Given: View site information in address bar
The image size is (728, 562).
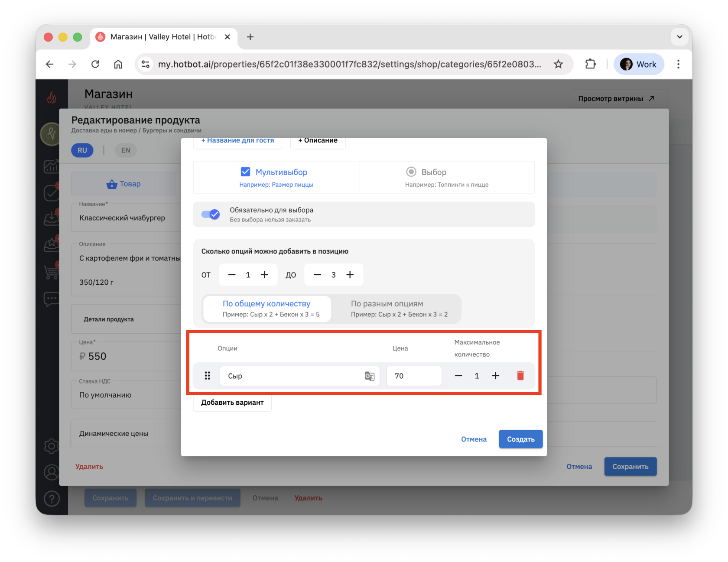Looking at the screenshot, I should point(146,64).
